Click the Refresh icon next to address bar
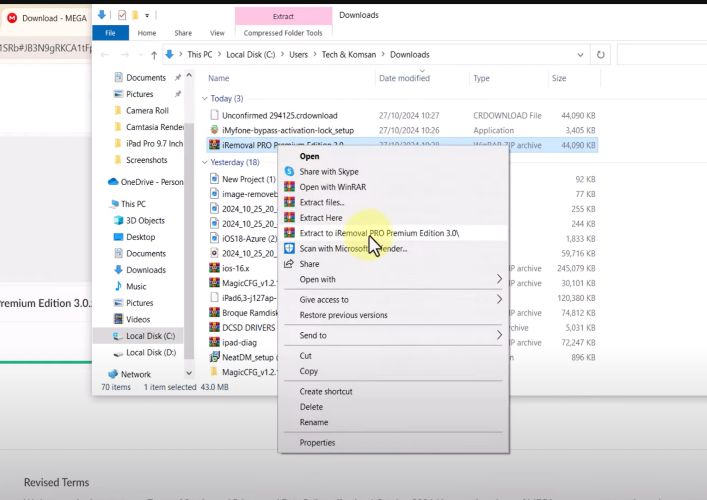 point(601,55)
